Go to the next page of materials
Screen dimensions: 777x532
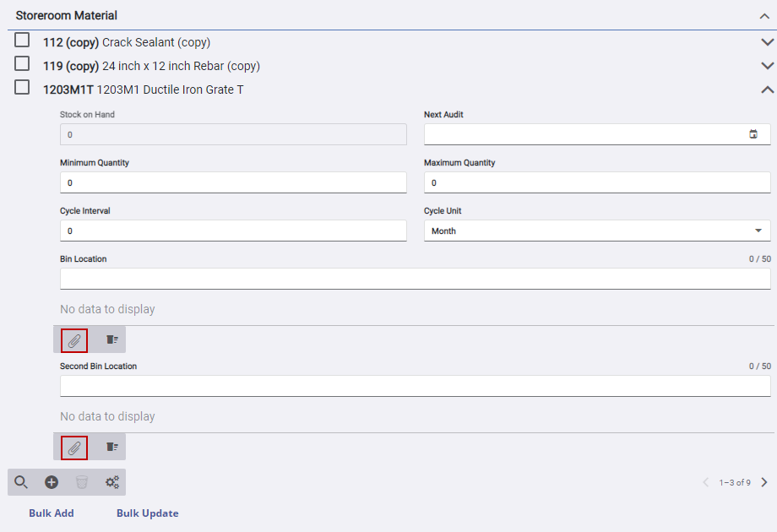[x=764, y=481]
